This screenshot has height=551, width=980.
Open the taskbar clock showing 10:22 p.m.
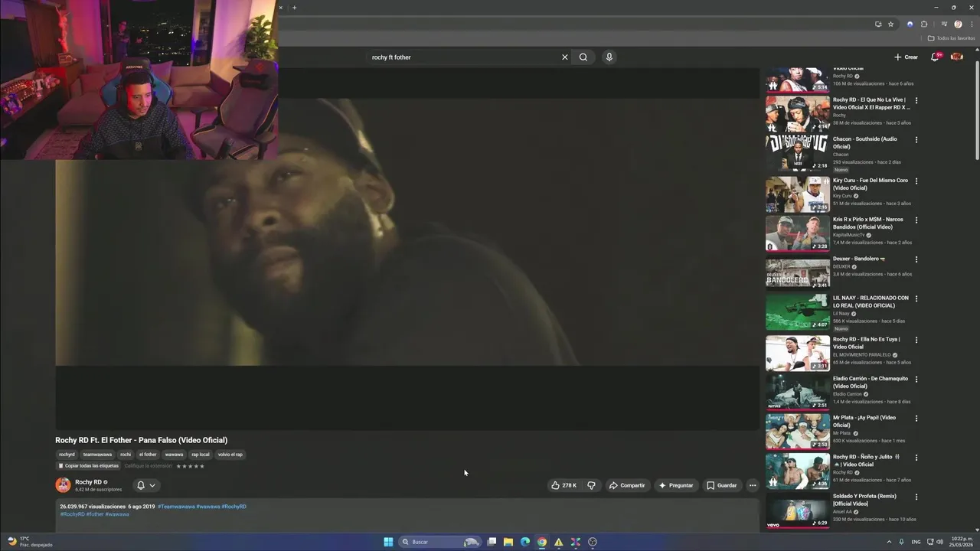962,542
